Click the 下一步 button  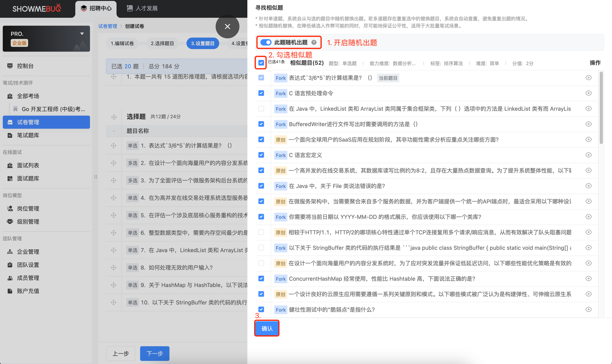pyautogui.click(x=155, y=354)
